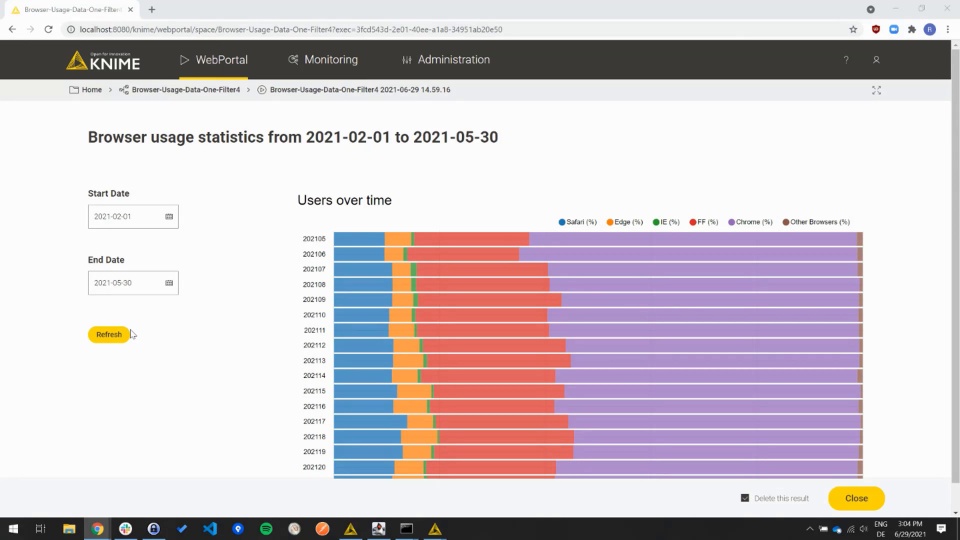Click the Chrome purple segment in row 202115
Viewport: 960px width, 540px height.
[x=713, y=391]
